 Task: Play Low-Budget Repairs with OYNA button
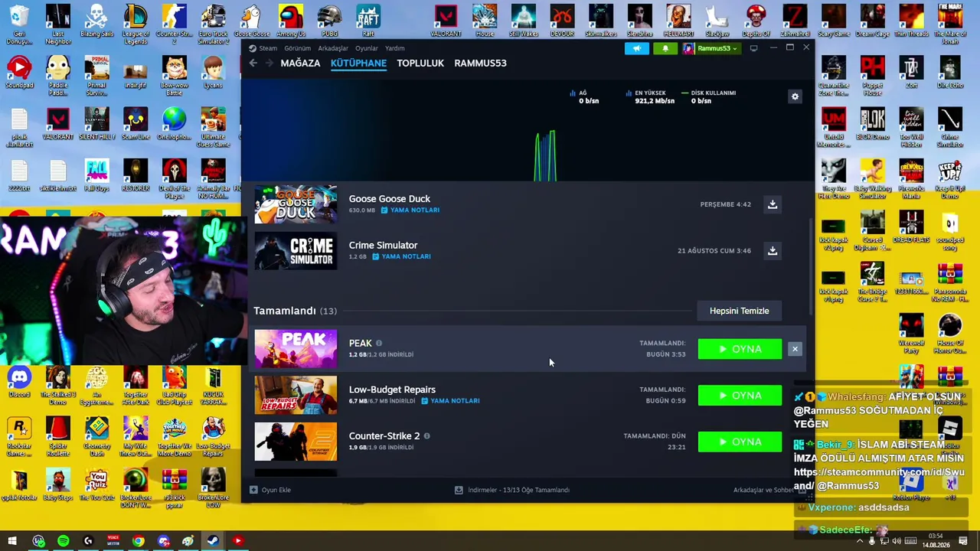coord(740,396)
